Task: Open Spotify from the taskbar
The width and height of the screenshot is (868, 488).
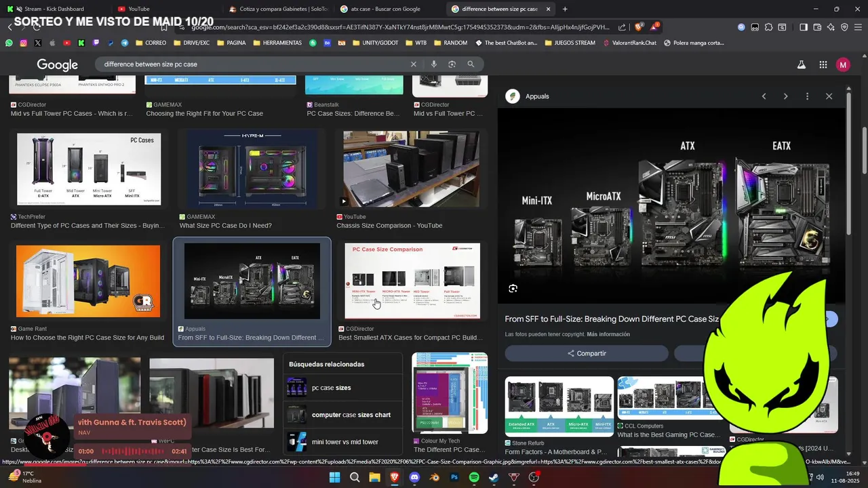Action: (474, 477)
